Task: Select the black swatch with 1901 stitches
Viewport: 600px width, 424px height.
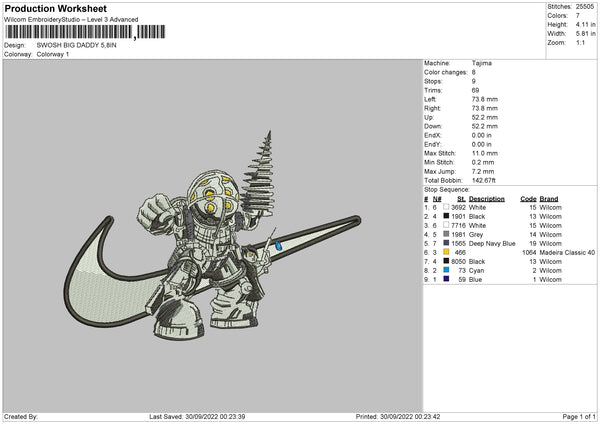Action: coord(446,215)
